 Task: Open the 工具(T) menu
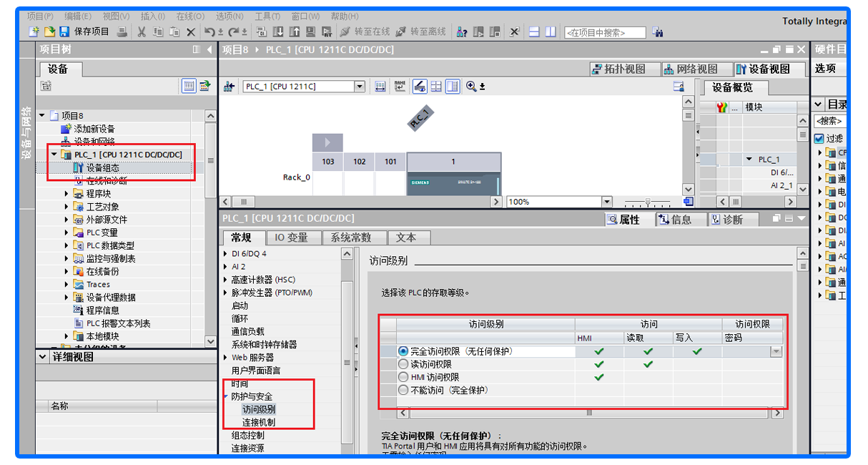coord(267,16)
